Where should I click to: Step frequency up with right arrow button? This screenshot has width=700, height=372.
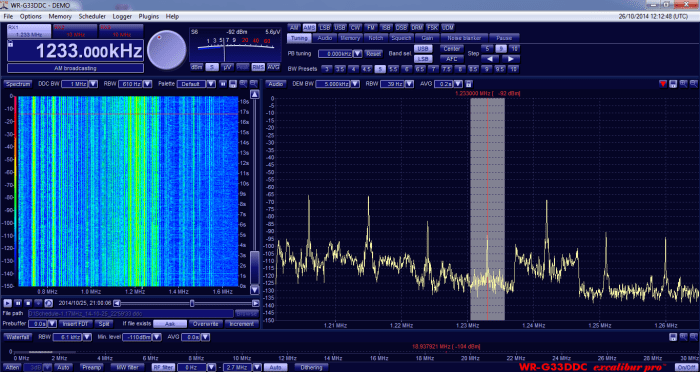511,59
